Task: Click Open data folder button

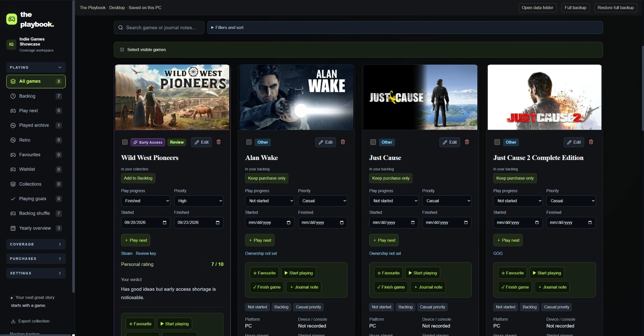Action: click(x=537, y=8)
